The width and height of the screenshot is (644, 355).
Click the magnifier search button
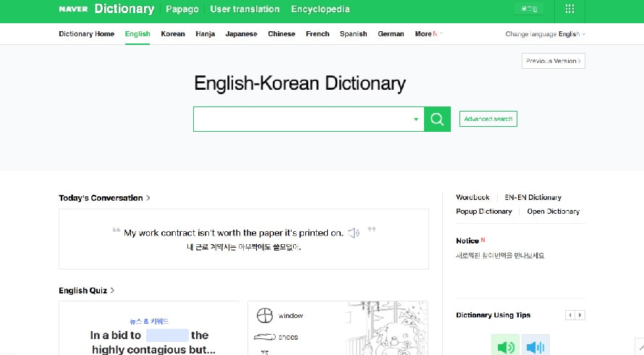pos(436,120)
